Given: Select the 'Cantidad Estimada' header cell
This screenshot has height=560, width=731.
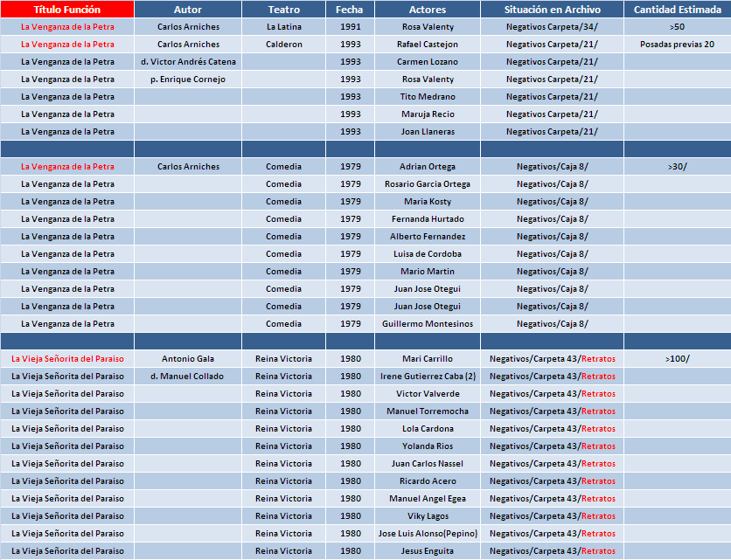Looking at the screenshot, I should [x=678, y=10].
